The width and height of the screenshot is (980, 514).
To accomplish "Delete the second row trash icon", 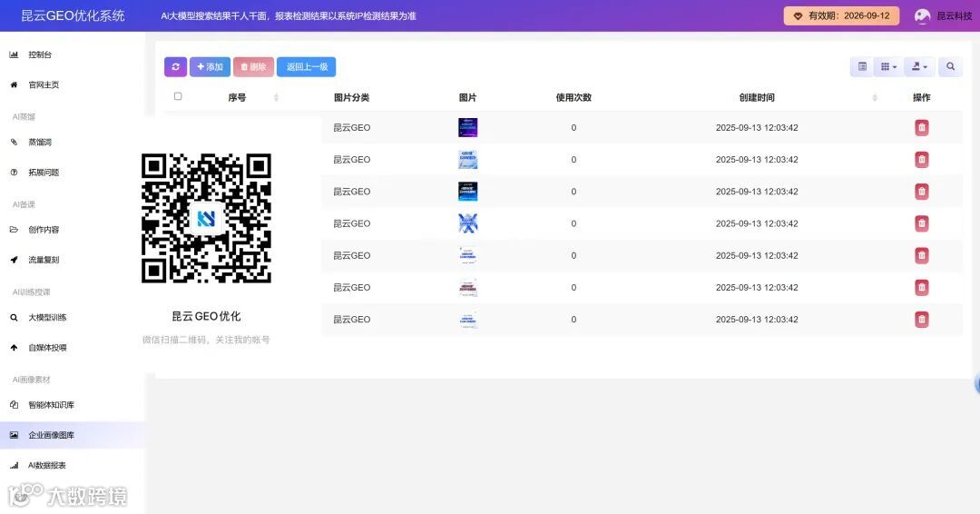I will click(x=921, y=160).
